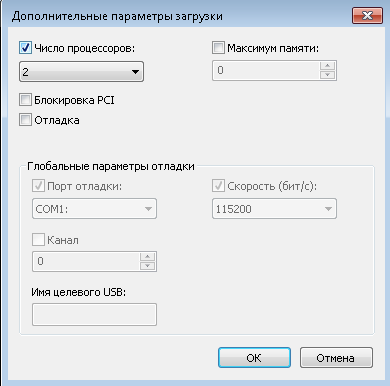Enable the Отладка checkbox
Screen dimensions: 390x386
point(25,120)
